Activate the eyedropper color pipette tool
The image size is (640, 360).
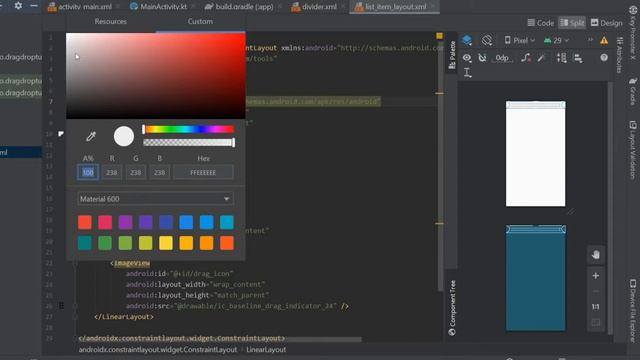tap(91, 136)
